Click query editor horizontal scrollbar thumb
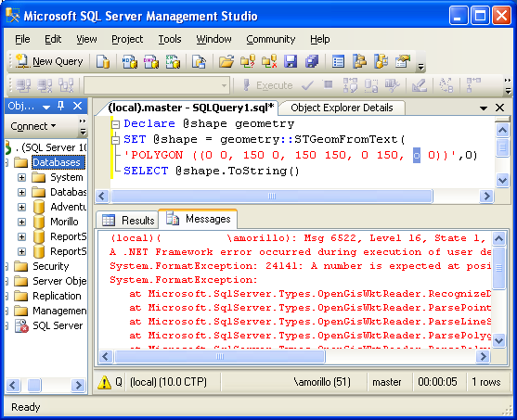This screenshot has width=517, height=420. tap(272, 196)
